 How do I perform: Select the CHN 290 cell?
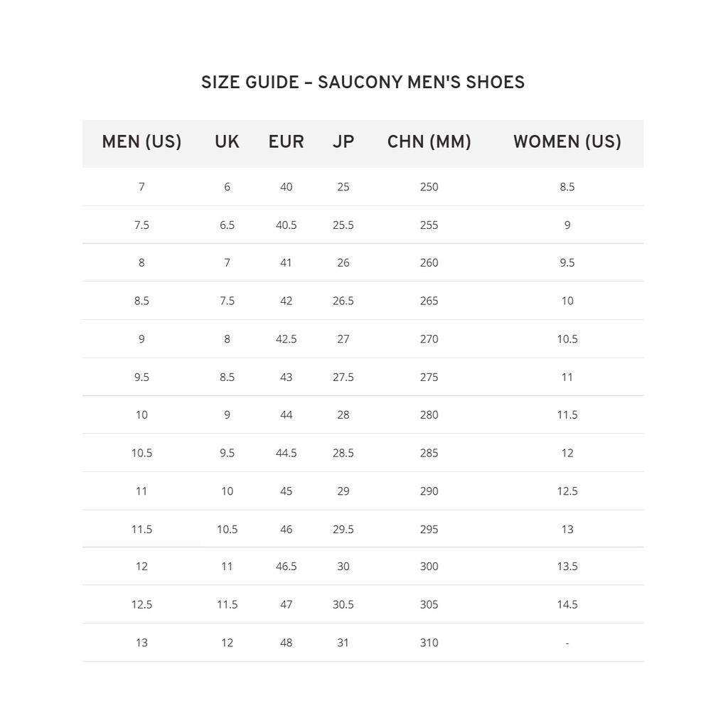pyautogui.click(x=429, y=491)
